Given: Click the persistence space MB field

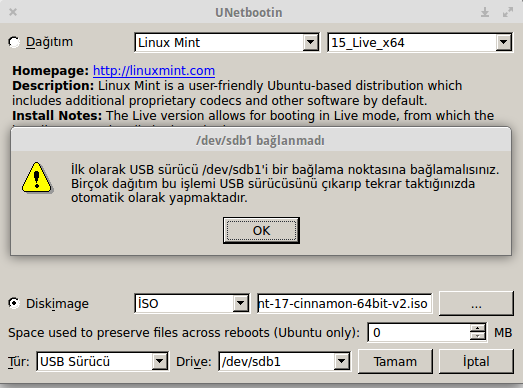Looking at the screenshot, I should (419, 332).
